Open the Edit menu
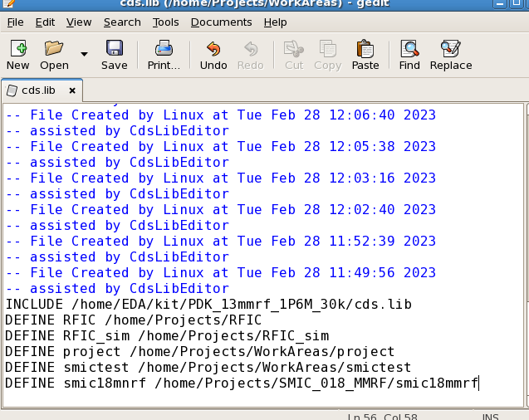Viewport: 529px width, 420px height. [x=45, y=22]
